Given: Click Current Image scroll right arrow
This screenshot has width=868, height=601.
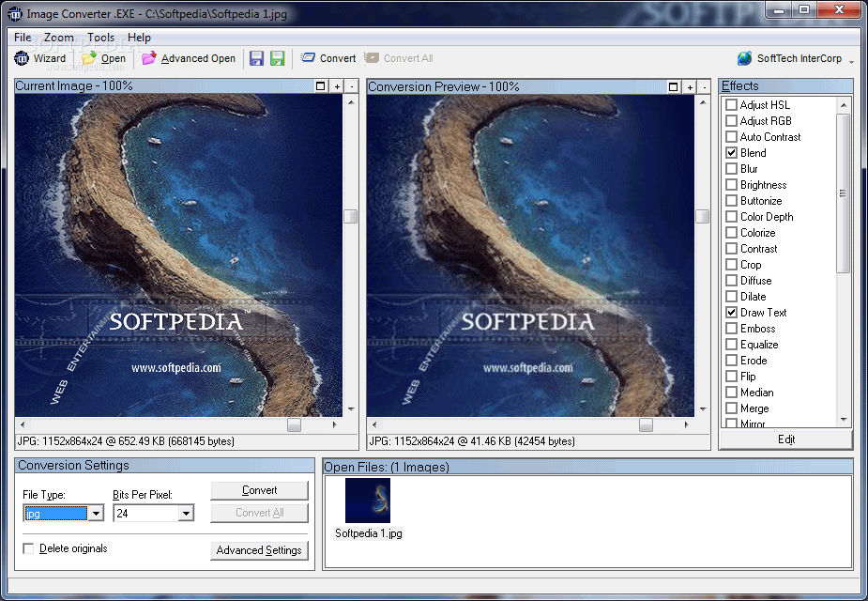Looking at the screenshot, I should [x=335, y=424].
